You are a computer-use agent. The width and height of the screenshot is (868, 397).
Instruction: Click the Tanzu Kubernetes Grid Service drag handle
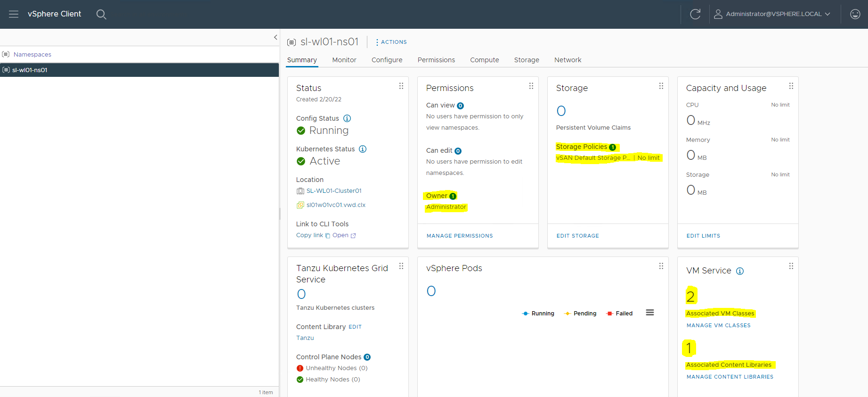click(401, 266)
